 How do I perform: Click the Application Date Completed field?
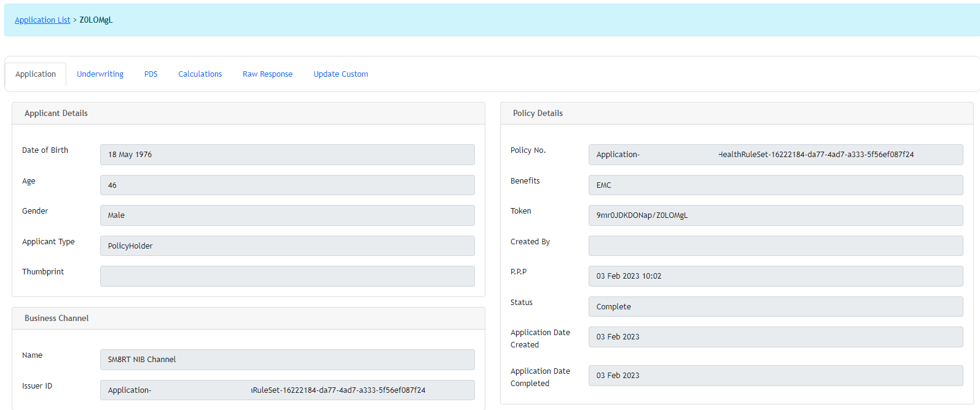coord(775,376)
